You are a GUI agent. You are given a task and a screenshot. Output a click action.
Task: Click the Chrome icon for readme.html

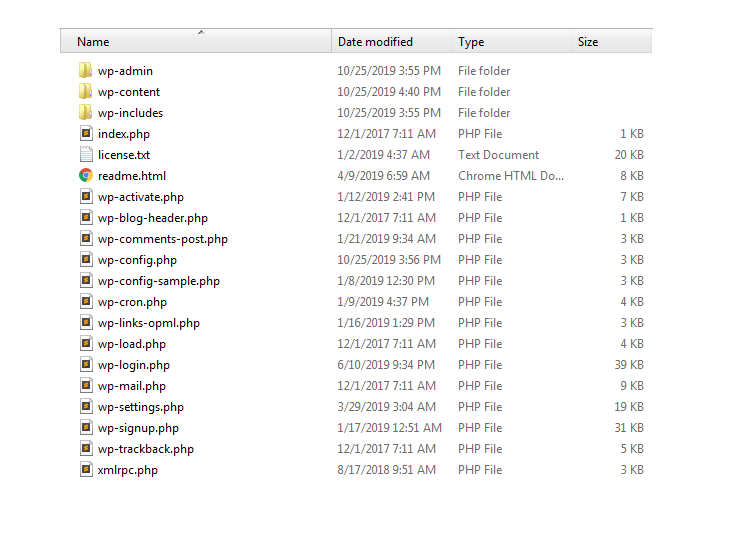pyautogui.click(x=86, y=176)
